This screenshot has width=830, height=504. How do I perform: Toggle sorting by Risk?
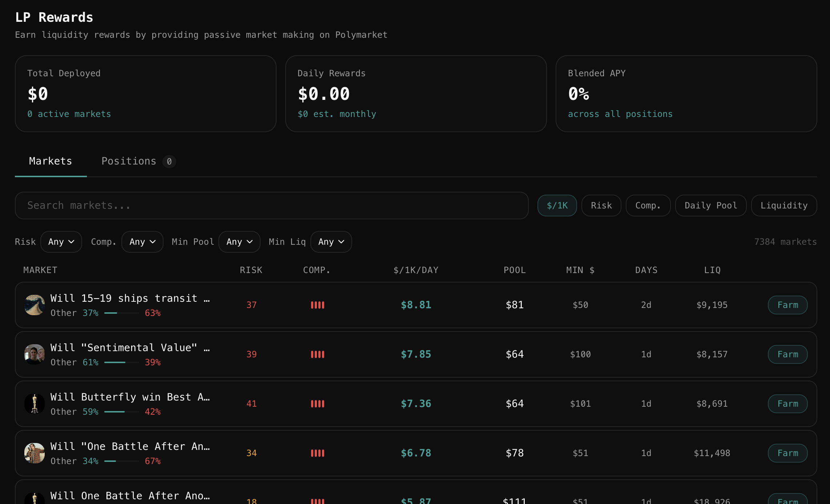[x=601, y=206]
